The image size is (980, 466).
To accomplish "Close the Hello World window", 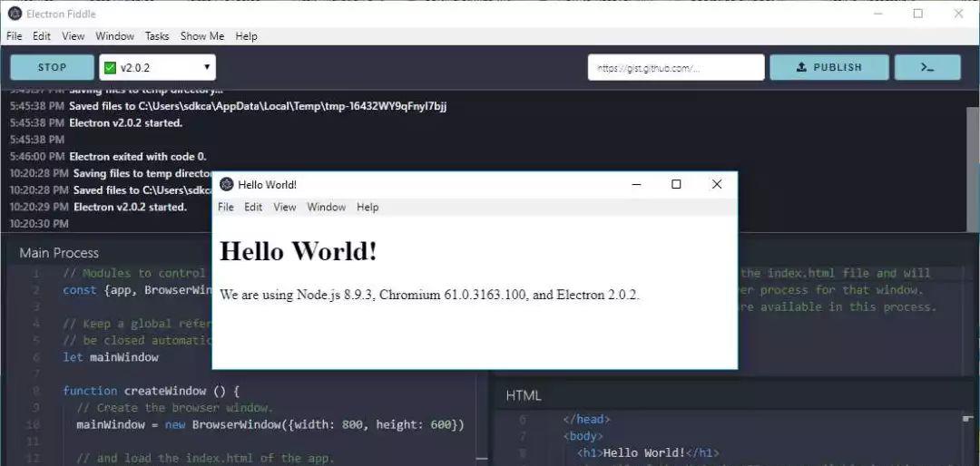I will [717, 184].
